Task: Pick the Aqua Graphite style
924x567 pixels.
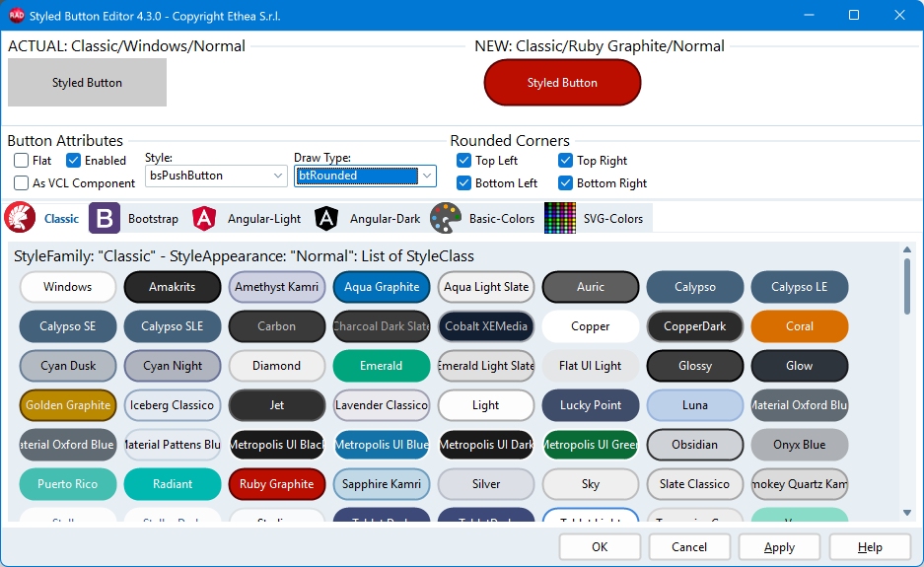Action: (382, 287)
